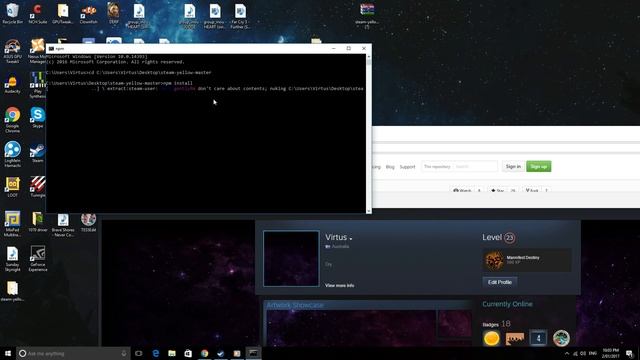
Task: Switch to the command prompt taskbar button
Action: point(253,353)
